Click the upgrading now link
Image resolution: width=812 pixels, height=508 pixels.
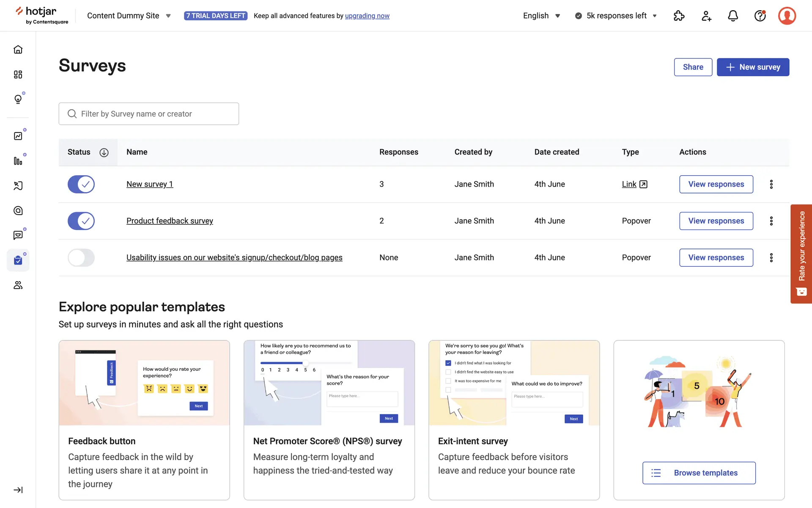tap(367, 16)
